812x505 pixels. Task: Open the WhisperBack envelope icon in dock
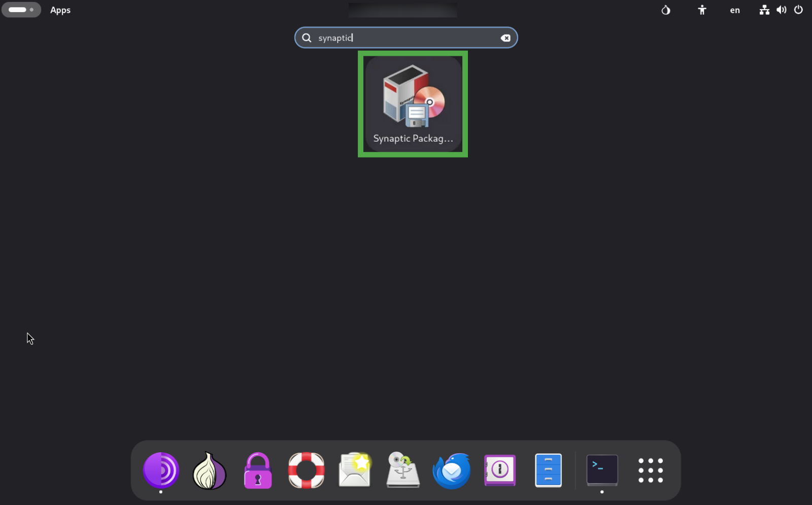(x=355, y=470)
